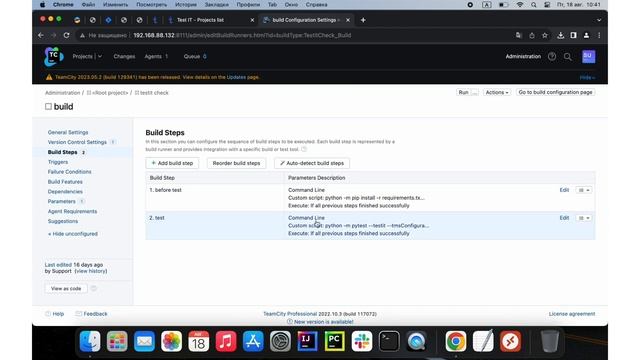The height and width of the screenshot is (360, 640).
Task: Open the TeamCity search magnifier icon
Action: (568, 57)
